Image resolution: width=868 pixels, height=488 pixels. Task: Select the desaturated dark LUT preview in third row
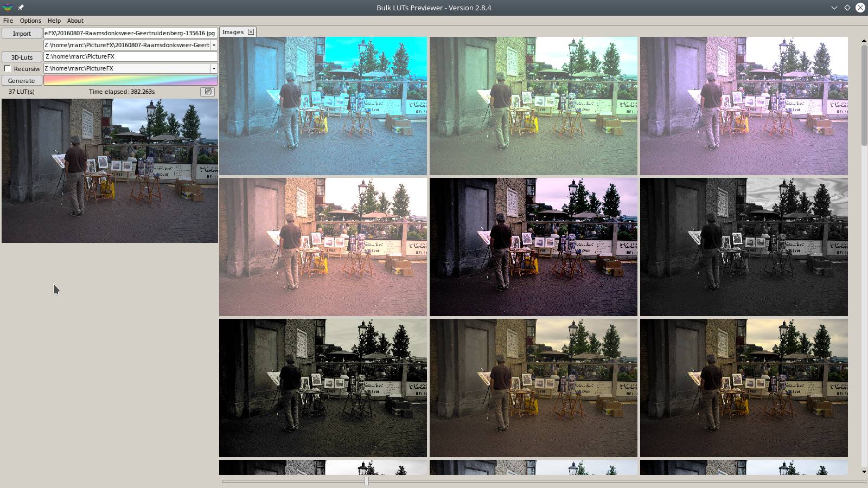point(323,388)
